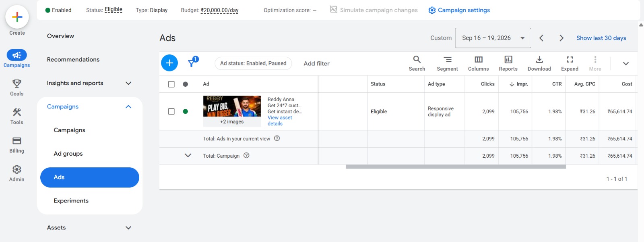This screenshot has width=644, height=242.
Task: Open Overview in the navigation
Action: coord(60,36)
